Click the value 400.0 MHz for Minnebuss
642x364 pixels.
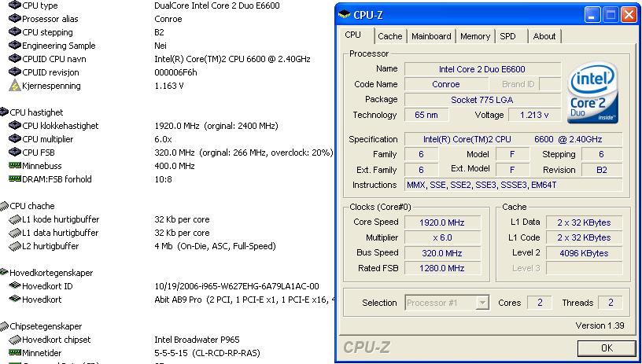175,166
